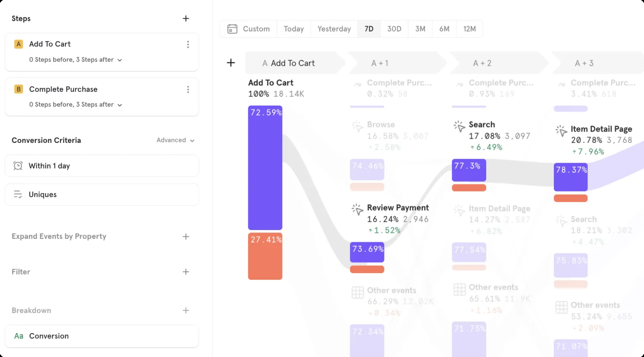The image size is (644, 357).
Task: Click the A + 2 column header
Action: pos(499,63)
